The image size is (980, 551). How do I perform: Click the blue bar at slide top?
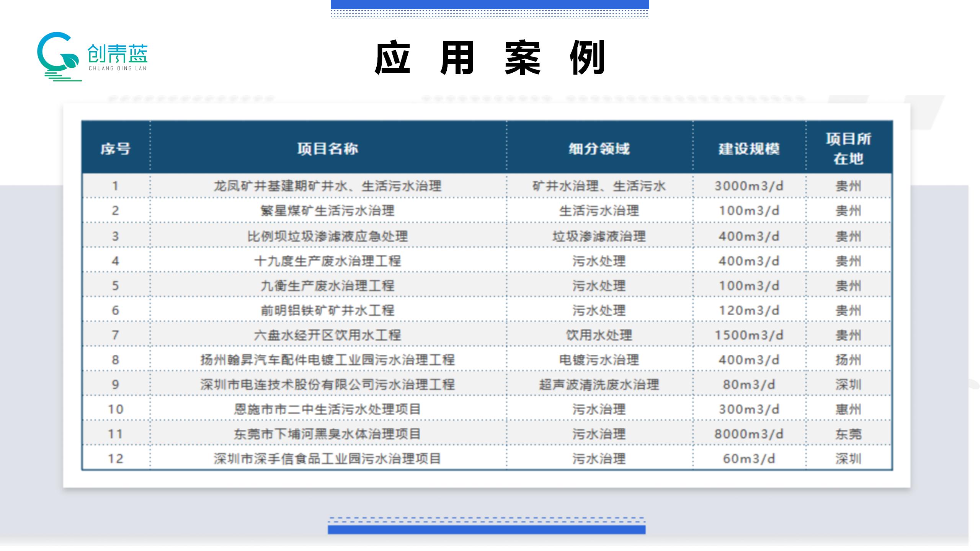point(490,4)
